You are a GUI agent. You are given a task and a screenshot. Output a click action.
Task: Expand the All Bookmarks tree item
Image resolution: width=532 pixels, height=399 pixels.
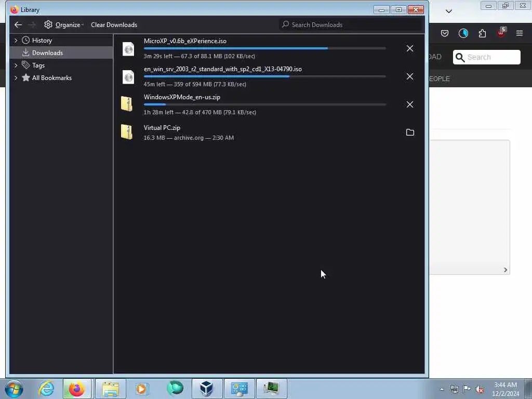pos(16,78)
